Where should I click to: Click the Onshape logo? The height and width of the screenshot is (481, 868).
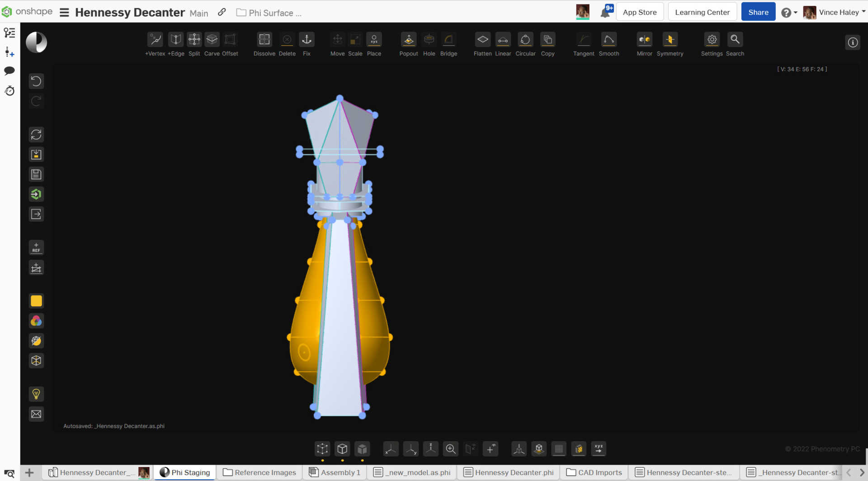[x=27, y=11]
